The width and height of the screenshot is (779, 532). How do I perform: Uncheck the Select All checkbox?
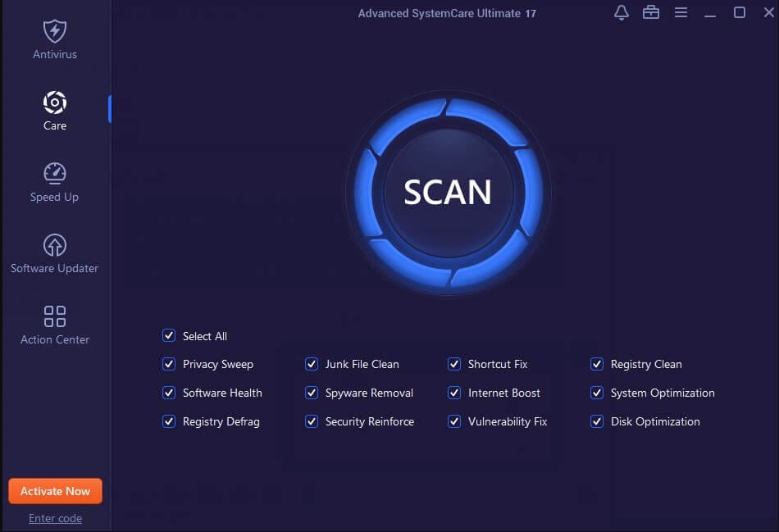point(169,336)
